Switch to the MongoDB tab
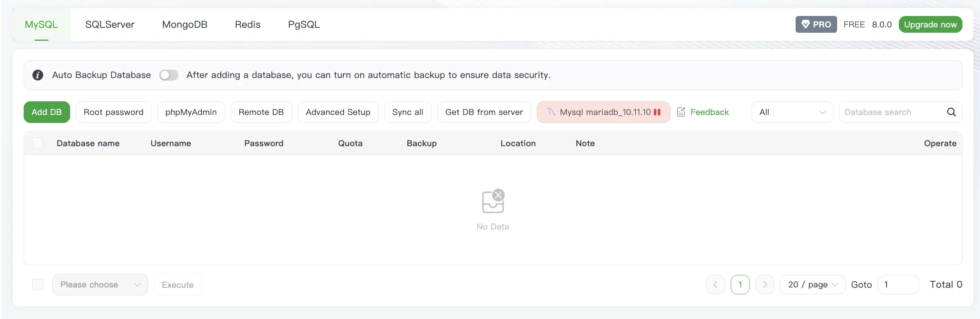This screenshot has height=319, width=980. point(184,24)
